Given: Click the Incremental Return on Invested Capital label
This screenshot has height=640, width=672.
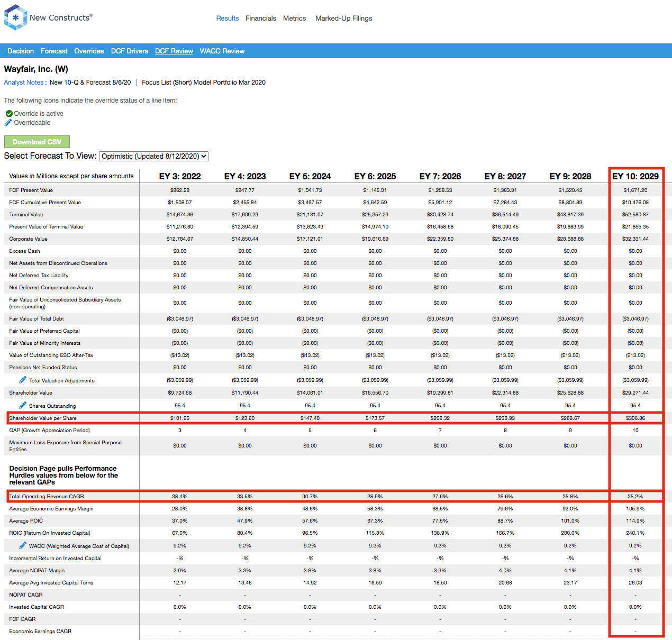Looking at the screenshot, I should (x=55, y=558).
